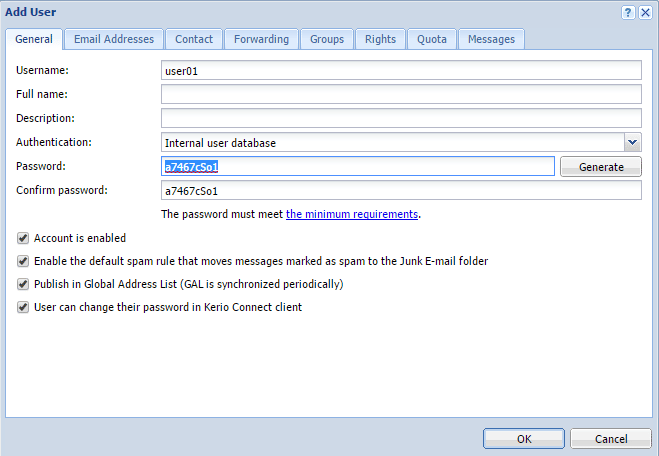Viewport: 659px width, 456px height.
Task: Open the Internal user database combo box
Action: pos(392,143)
